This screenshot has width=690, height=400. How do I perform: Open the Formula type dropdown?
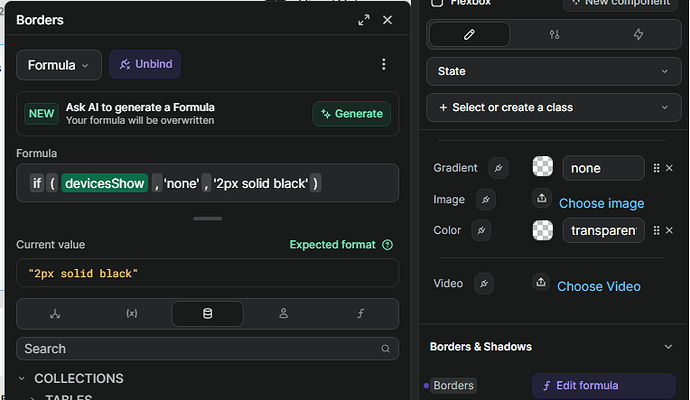[x=58, y=65]
